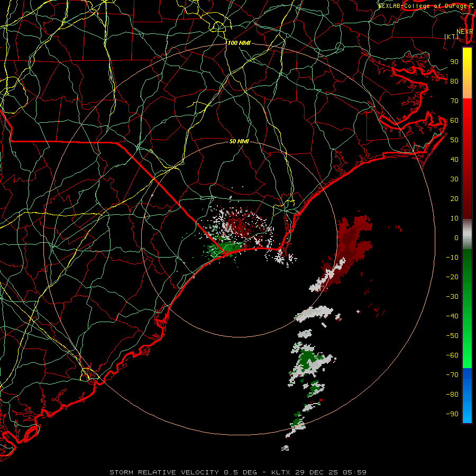Click the -90 value on the velocity scale
This screenshot has width=476, height=476.
452,414
